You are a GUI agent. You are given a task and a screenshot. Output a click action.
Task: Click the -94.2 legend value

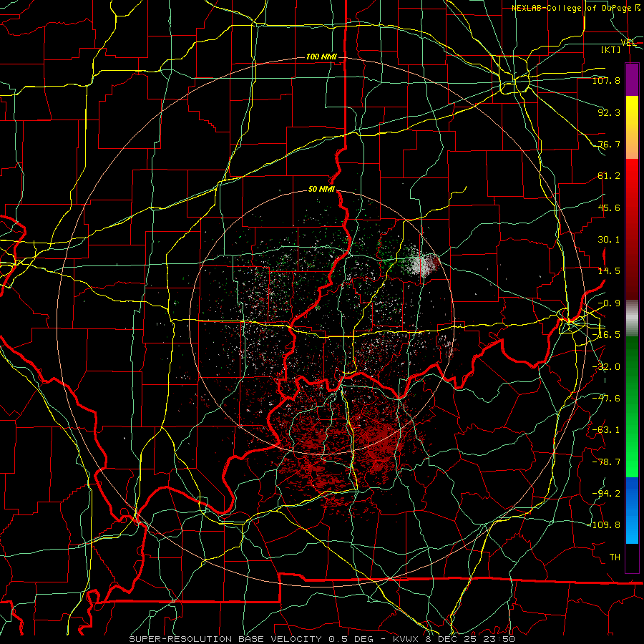click(x=606, y=493)
